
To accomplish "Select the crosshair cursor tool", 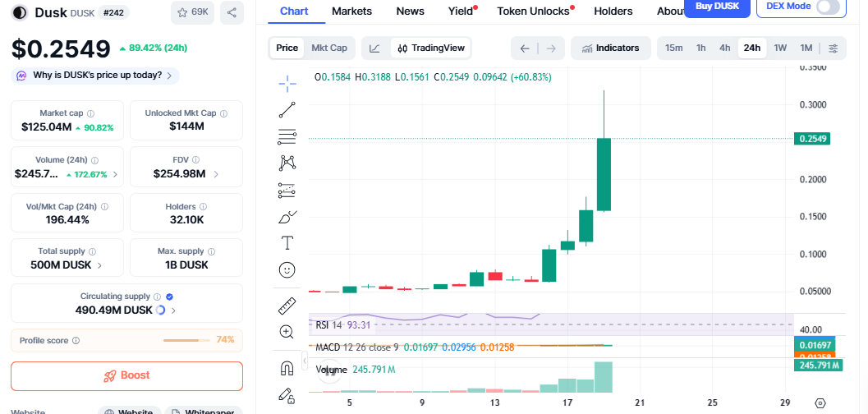I will 287,82.
